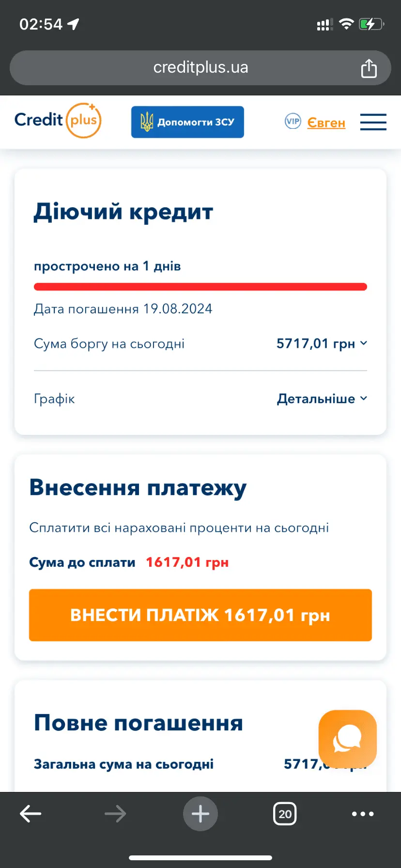Go back with the browser back arrow
401x868 pixels.
tap(31, 814)
